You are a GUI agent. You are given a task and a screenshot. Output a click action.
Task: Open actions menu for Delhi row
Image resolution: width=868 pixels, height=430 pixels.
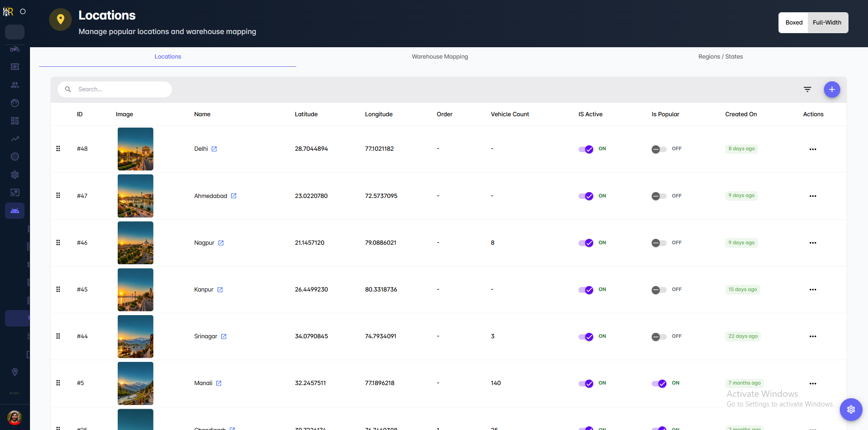(813, 149)
